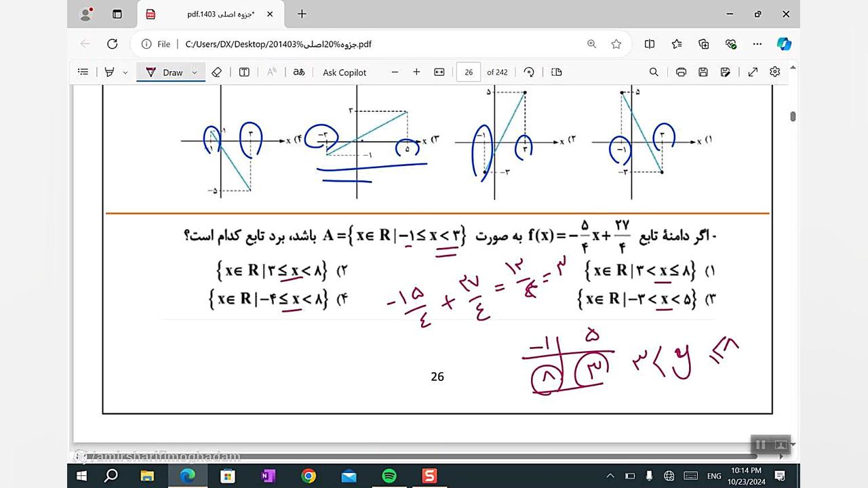Open Spotify from the taskbar
This screenshot has height=488, width=868.
(389, 476)
